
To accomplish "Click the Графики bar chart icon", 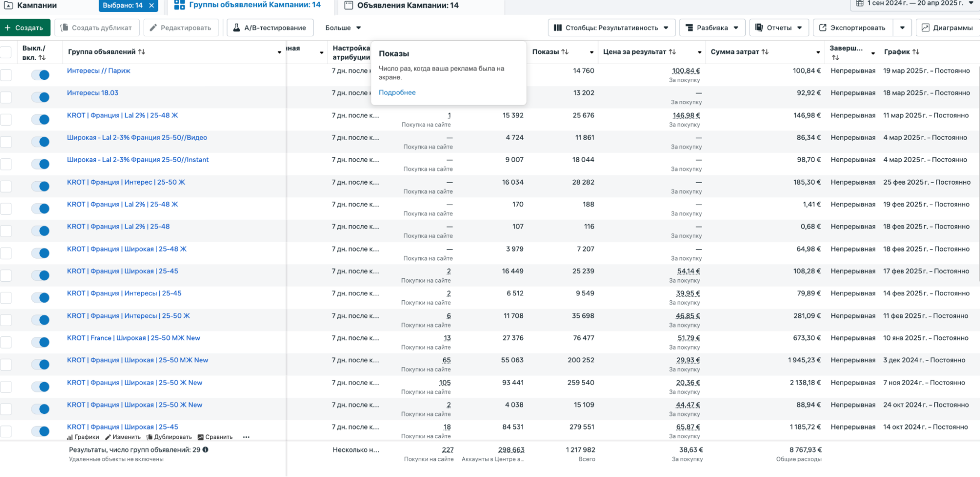I will (x=70, y=437).
